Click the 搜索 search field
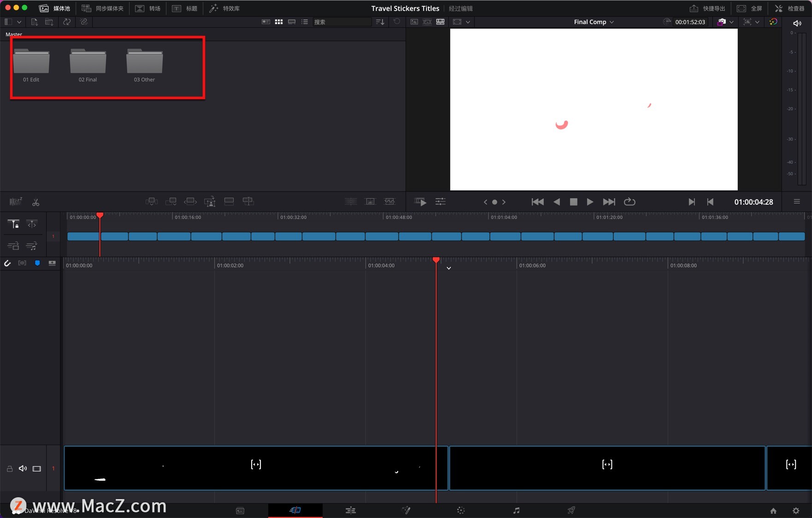Screen dimensions: 812x518 click(342, 22)
